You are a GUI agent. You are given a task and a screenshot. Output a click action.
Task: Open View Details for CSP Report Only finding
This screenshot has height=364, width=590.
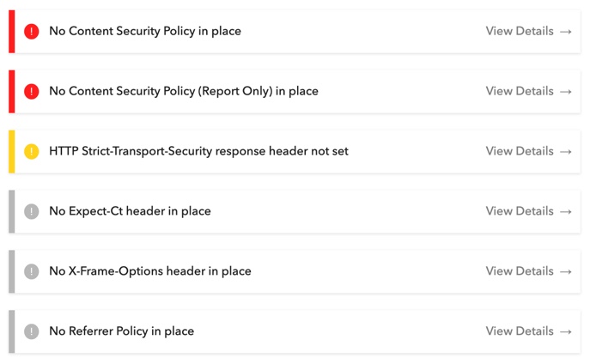click(520, 91)
